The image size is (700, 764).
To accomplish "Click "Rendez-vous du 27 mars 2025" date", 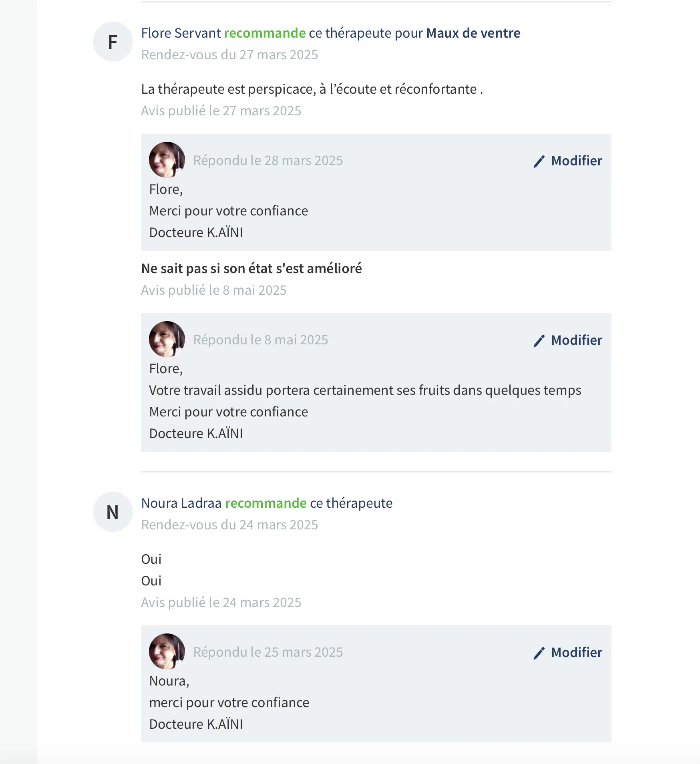I will tap(229, 54).
